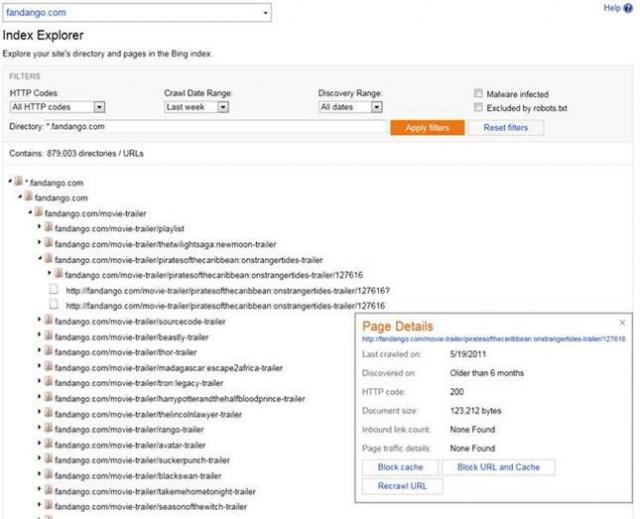Open the Crawl Date Range dropdown
The width and height of the screenshot is (640, 519).
point(196,107)
